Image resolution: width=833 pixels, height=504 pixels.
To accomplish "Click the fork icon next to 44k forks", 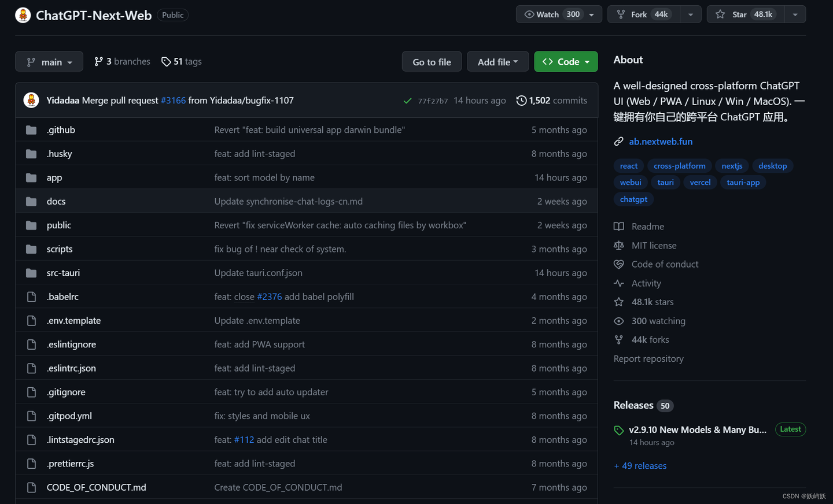I will point(618,340).
